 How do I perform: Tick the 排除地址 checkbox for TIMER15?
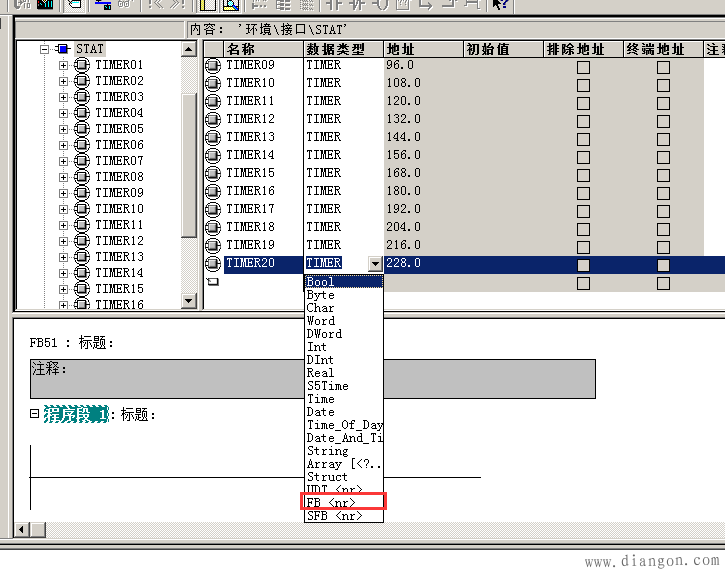[584, 176]
